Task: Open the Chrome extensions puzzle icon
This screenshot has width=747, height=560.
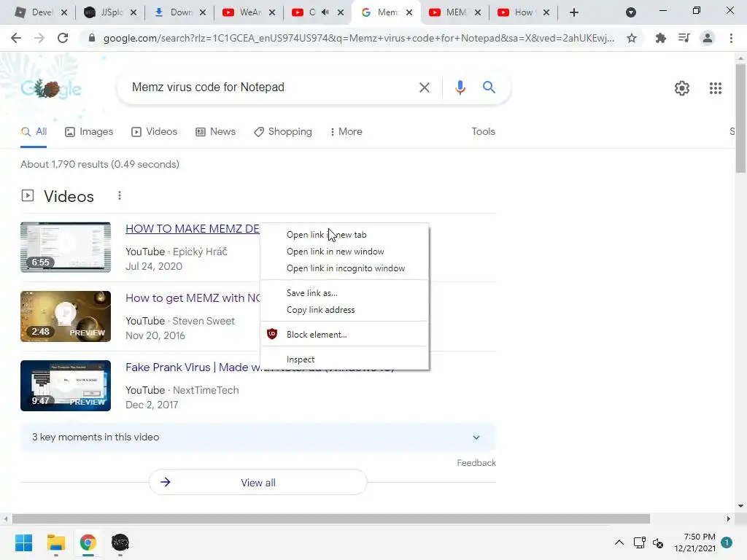Action: pyautogui.click(x=660, y=38)
